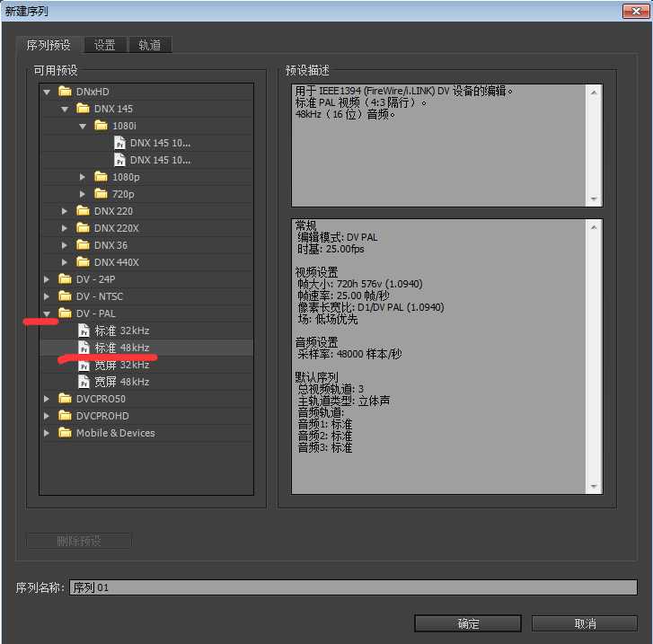Click the 确定 button
The height and width of the screenshot is (644, 653).
468,623
